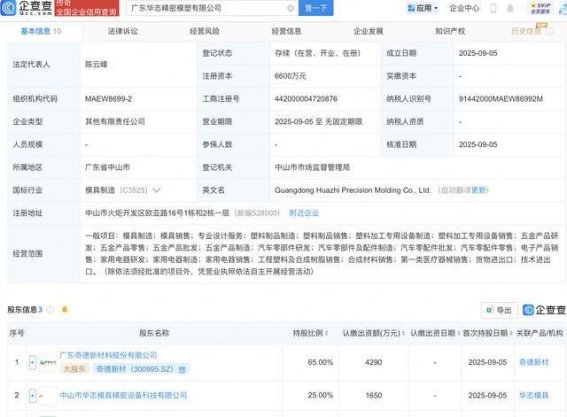
Task: Select 1650 subscribed capital cell
Action: click(374, 395)
